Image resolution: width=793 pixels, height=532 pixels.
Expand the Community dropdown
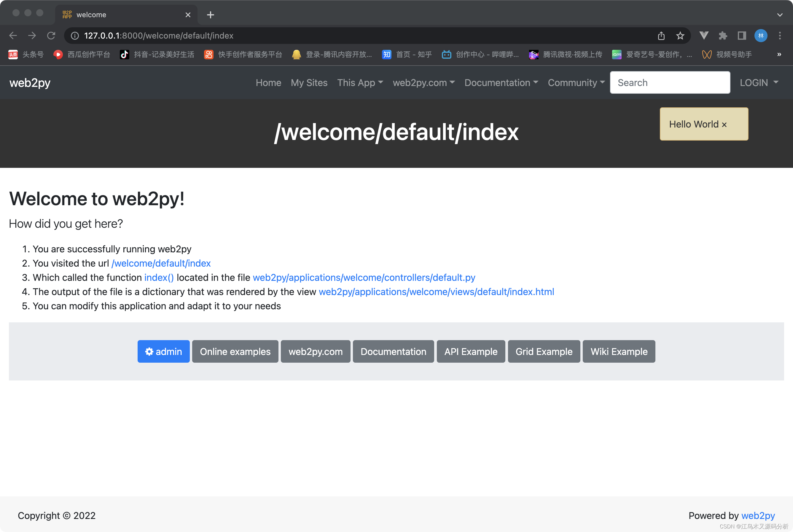click(x=576, y=82)
